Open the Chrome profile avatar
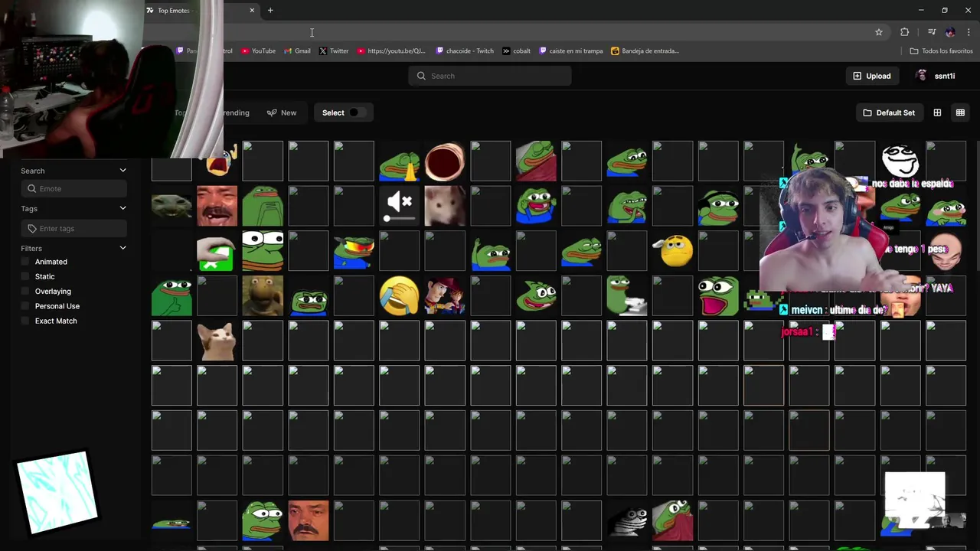980x551 pixels. pyautogui.click(x=950, y=32)
